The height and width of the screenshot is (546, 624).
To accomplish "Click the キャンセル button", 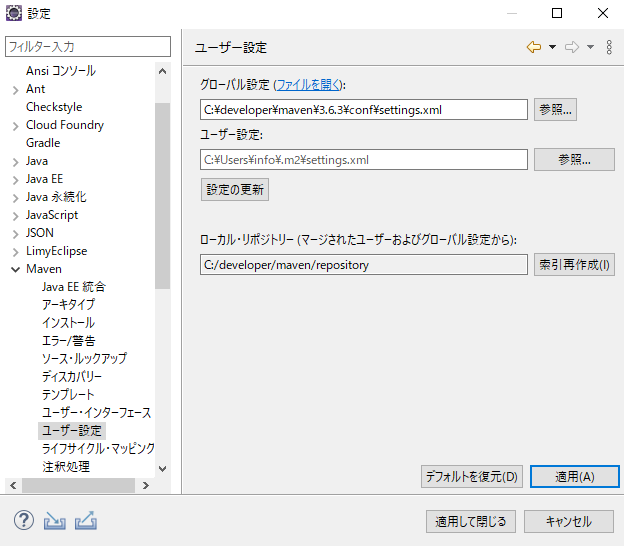I will coord(569,521).
